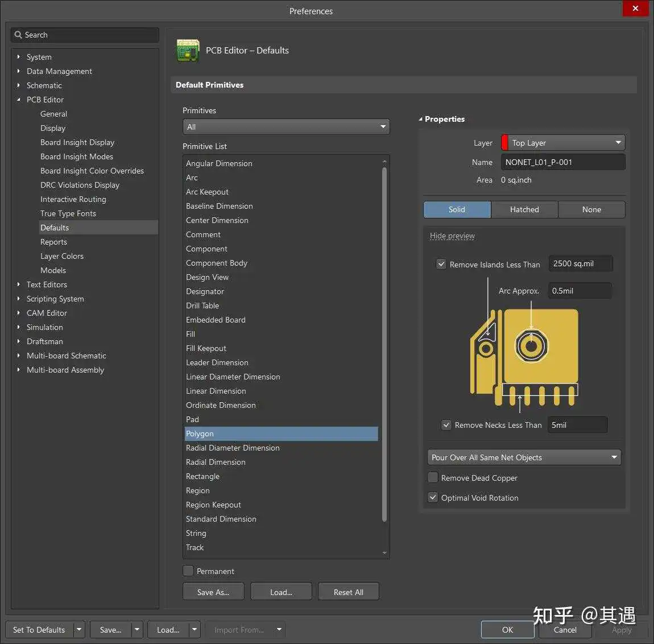Select Arc in the primitive list

point(281,177)
